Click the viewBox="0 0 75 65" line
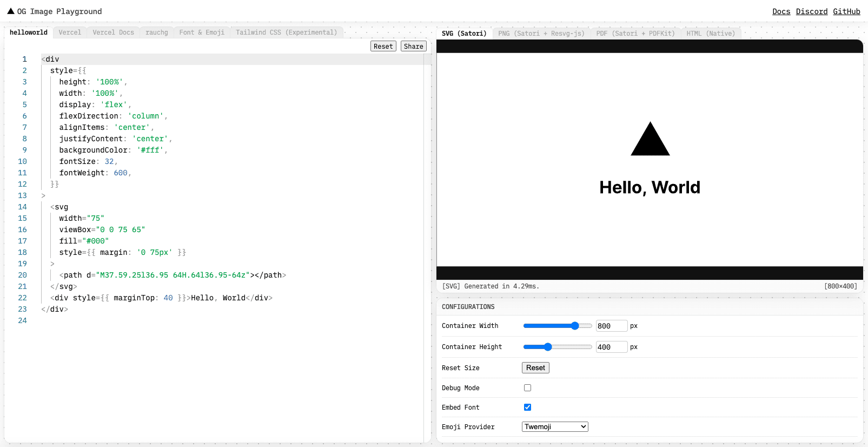 pos(102,229)
